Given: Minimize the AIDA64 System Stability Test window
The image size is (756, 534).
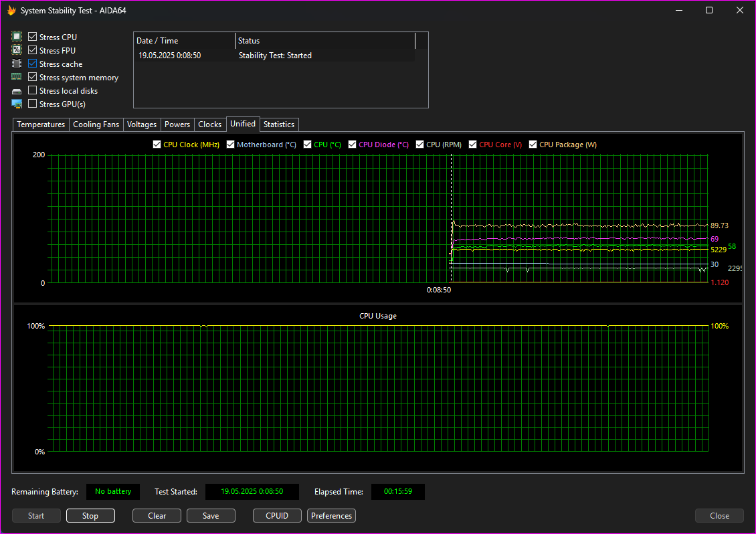Looking at the screenshot, I should click(x=679, y=10).
